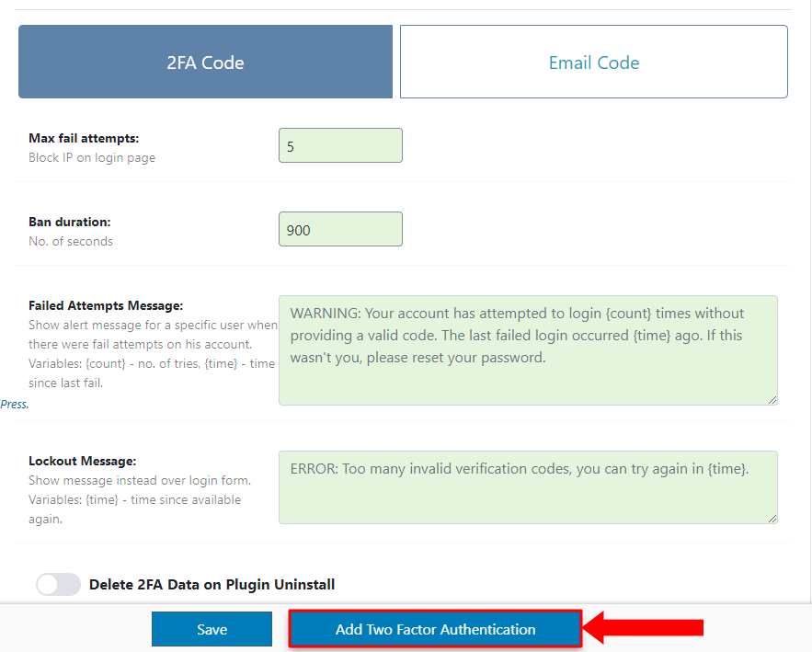Enable Delete 2FA Data on Plugin Uninstall toggle
Image resolution: width=812 pixels, height=652 pixels.
pos(59,584)
